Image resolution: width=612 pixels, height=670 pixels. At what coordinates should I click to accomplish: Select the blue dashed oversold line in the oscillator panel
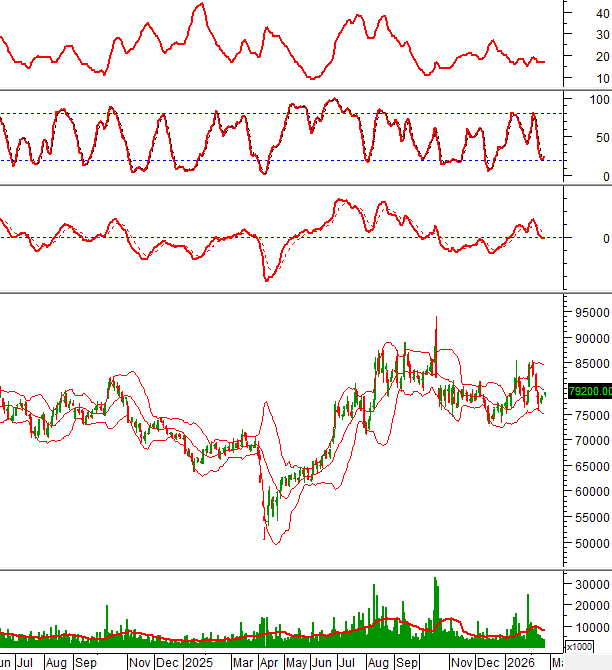tap(300, 160)
